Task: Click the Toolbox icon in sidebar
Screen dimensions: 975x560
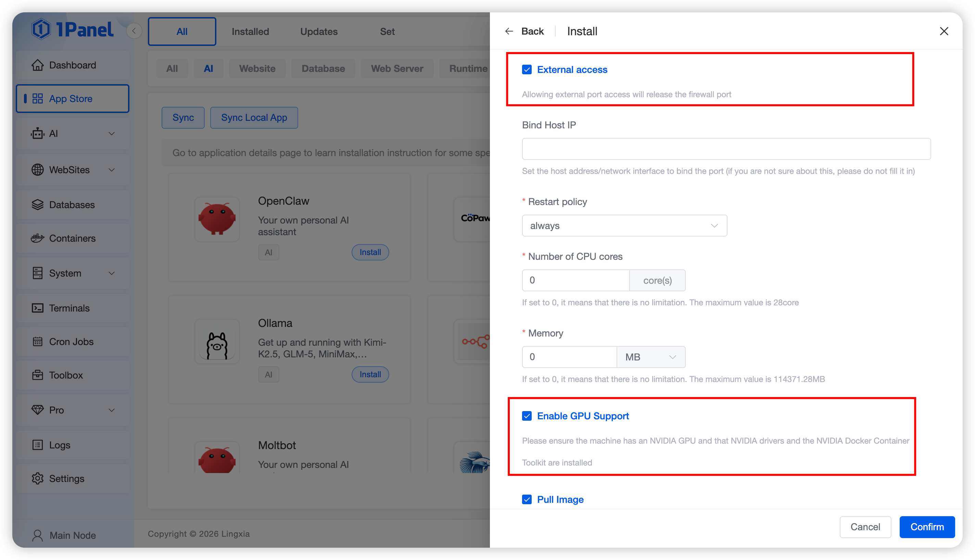Action: 37,375
